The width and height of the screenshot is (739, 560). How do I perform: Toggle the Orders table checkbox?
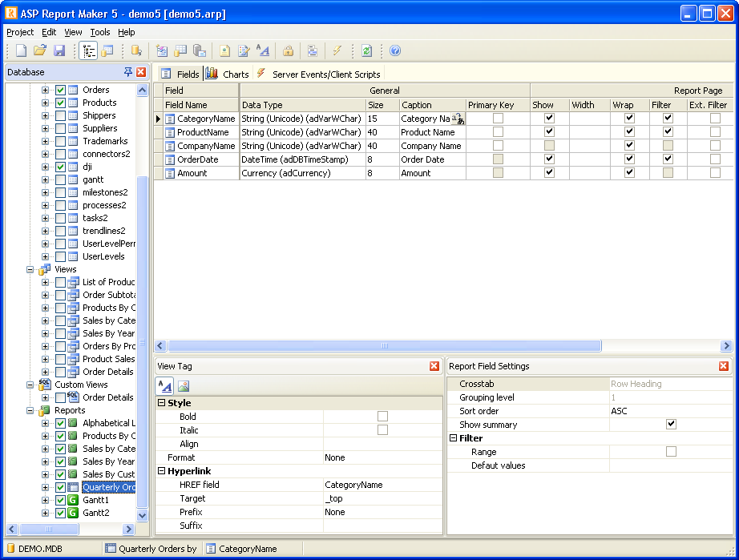[60, 90]
